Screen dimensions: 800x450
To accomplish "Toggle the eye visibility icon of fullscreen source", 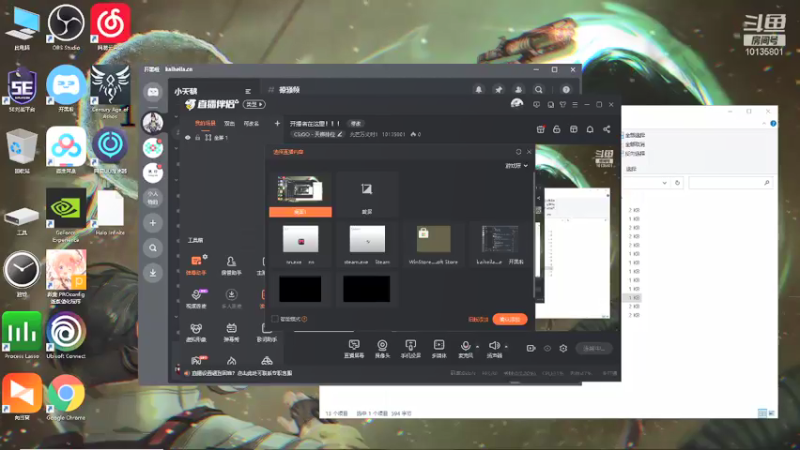I will point(188,138).
